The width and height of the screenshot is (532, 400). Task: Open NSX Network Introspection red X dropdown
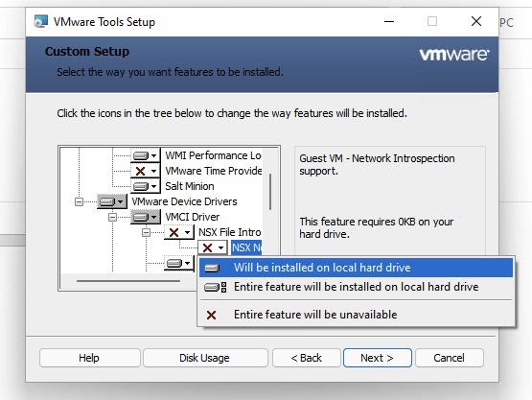(213, 247)
